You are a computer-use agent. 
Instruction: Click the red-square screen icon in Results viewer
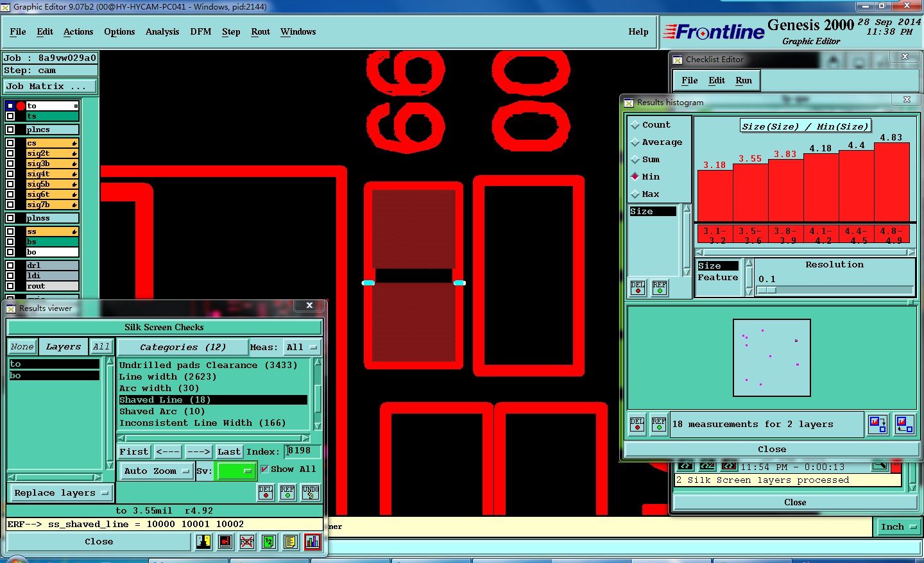coord(225,542)
